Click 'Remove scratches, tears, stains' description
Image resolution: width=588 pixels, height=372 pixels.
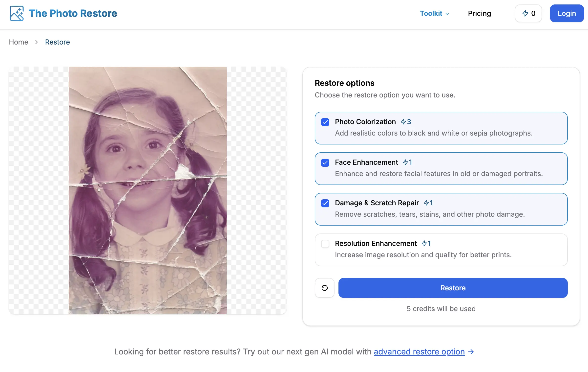coord(430,214)
